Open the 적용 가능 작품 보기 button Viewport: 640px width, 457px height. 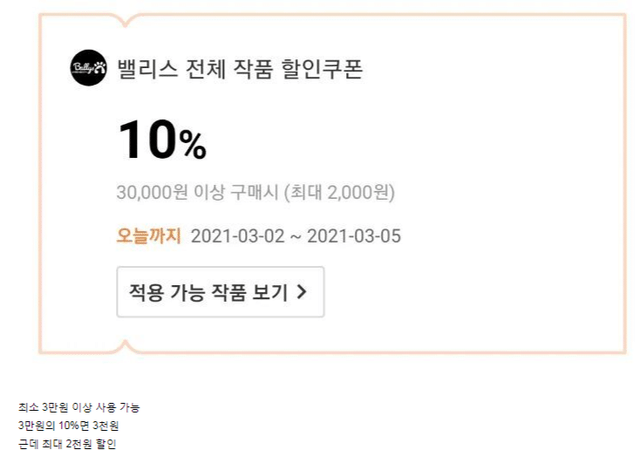tap(220, 292)
